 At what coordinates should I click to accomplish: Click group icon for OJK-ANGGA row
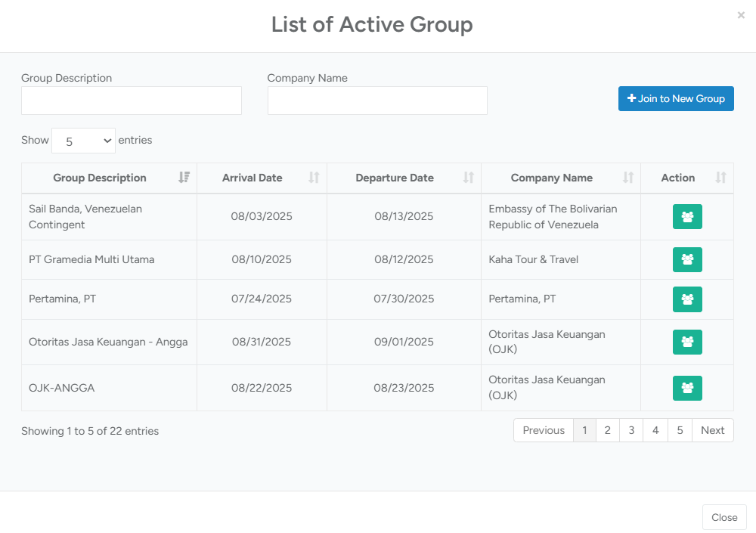tap(687, 388)
